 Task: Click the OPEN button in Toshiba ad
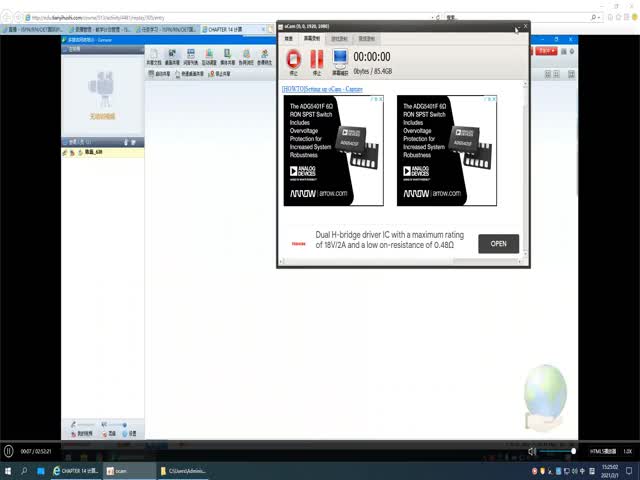pos(498,243)
